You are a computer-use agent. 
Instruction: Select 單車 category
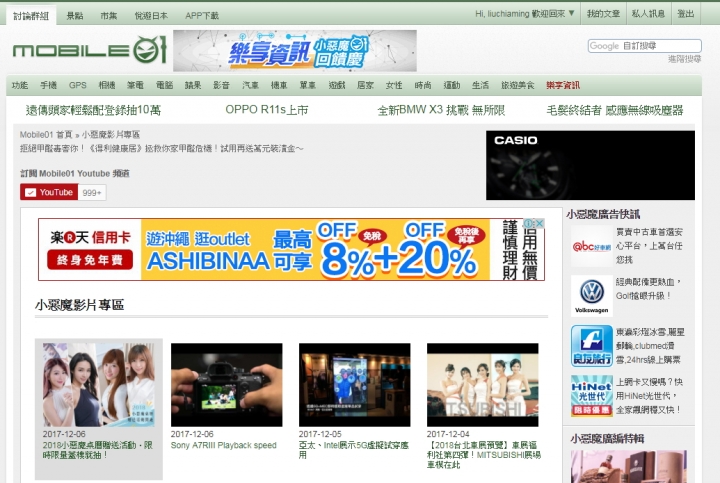point(308,85)
